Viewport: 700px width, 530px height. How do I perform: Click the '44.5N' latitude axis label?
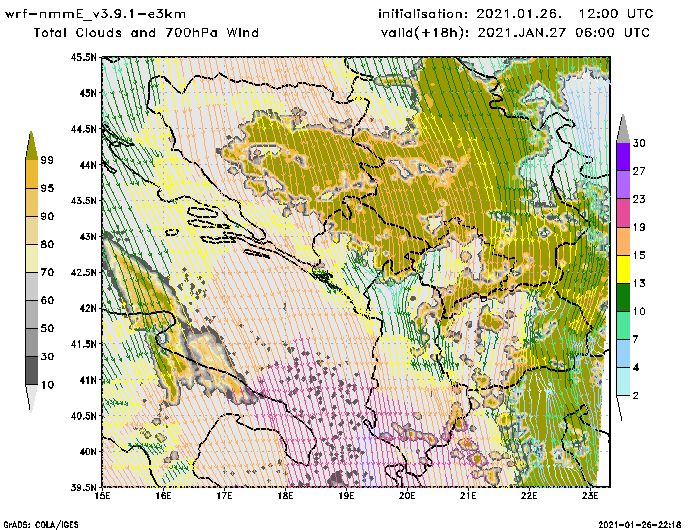pos(83,129)
